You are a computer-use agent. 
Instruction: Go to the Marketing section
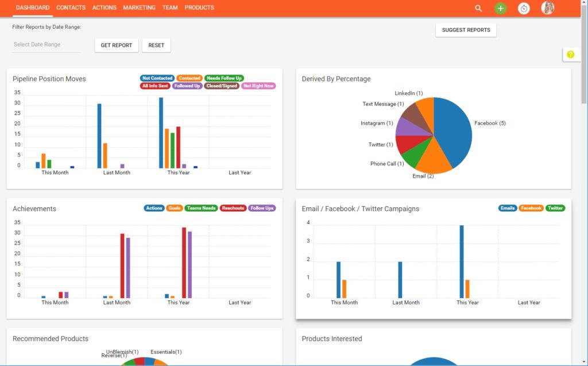point(139,7)
